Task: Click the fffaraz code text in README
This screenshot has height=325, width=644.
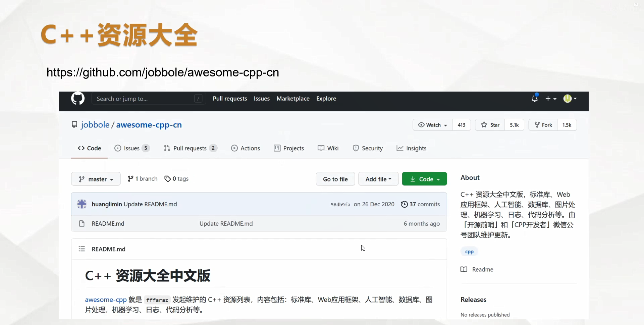Action: coord(157,300)
